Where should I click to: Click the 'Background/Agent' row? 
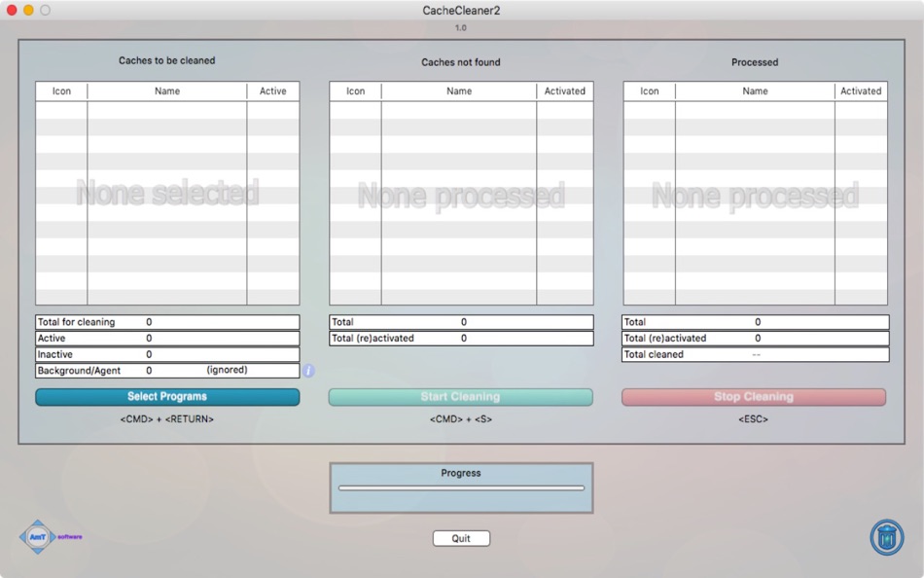pos(167,371)
